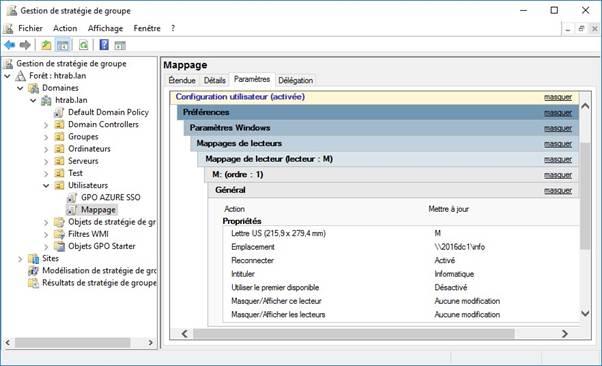Click the tree pane horizontal scrollbar thumb
602x366 pixels.
[x=72, y=342]
